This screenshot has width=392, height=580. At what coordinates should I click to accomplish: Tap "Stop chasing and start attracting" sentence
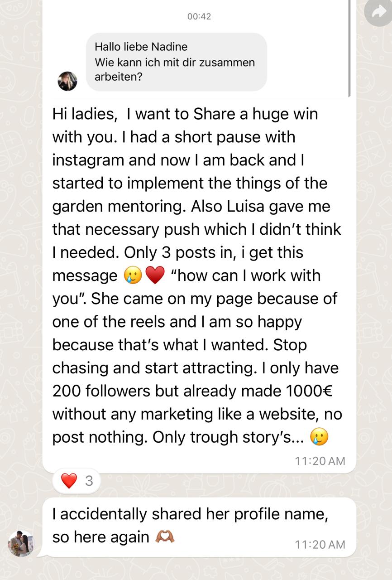coord(154,368)
